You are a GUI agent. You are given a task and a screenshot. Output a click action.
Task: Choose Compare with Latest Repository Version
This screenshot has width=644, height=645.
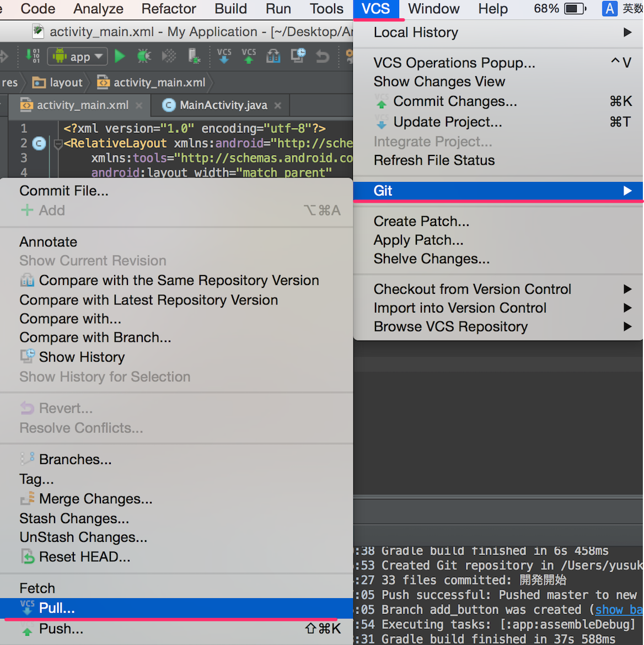coord(176,300)
